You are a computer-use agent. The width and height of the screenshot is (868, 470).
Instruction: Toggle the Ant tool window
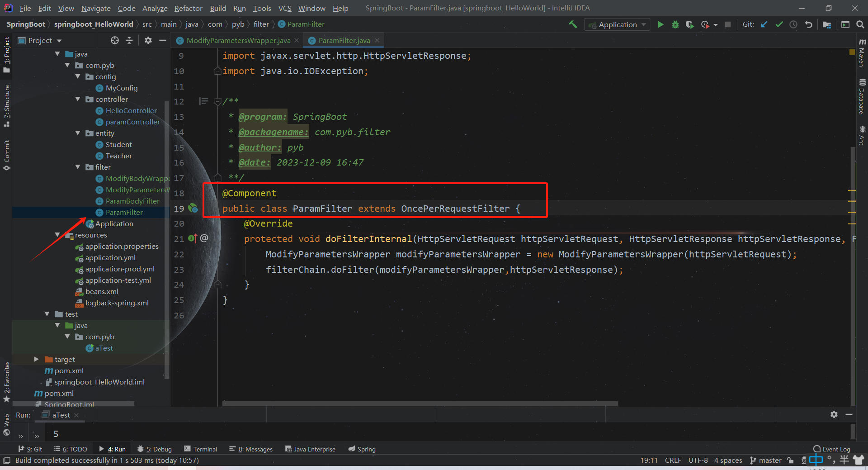862,136
